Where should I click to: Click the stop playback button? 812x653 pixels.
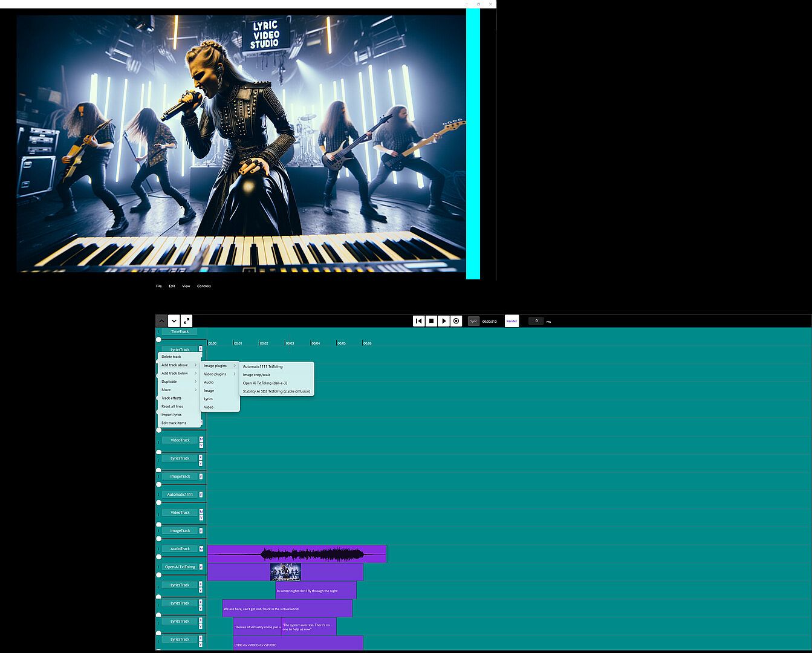[431, 321]
